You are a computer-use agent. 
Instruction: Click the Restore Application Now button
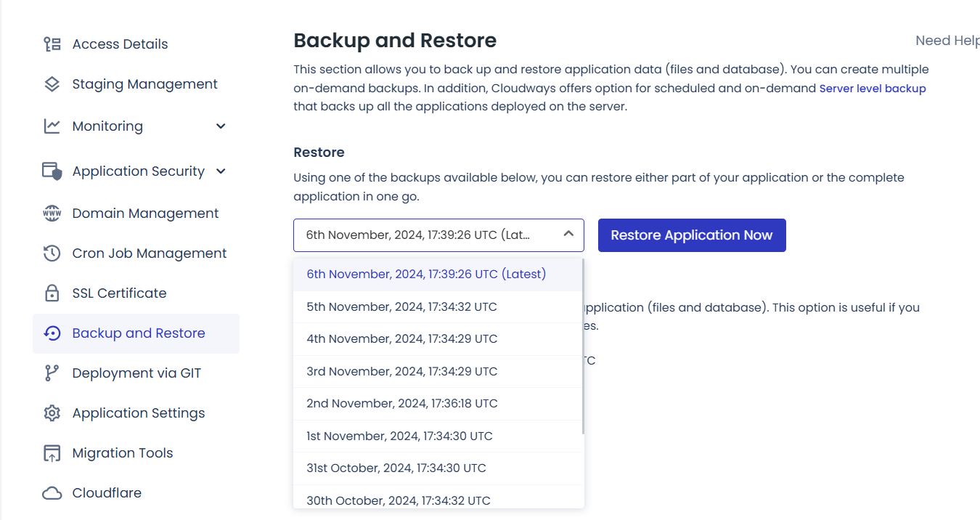pos(692,235)
